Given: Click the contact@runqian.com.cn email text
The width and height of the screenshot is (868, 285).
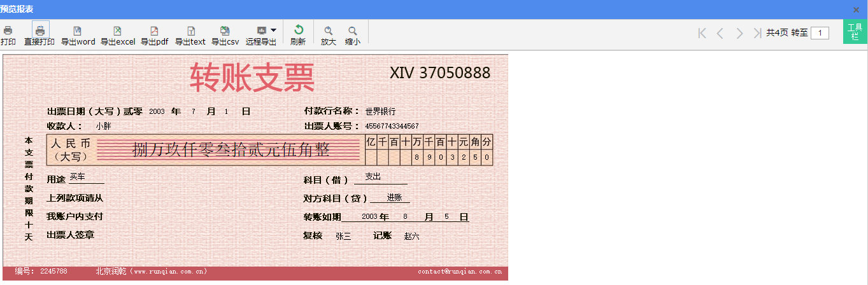Looking at the screenshot, I should coord(460,272).
